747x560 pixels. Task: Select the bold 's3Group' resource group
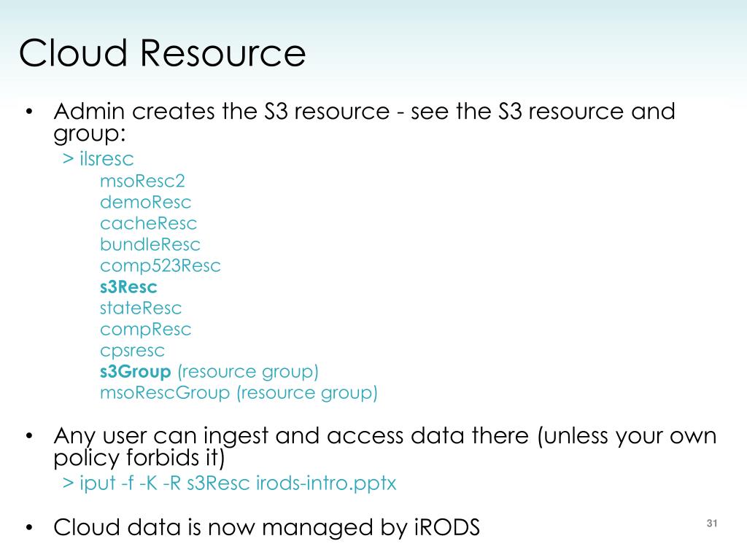click(135, 371)
